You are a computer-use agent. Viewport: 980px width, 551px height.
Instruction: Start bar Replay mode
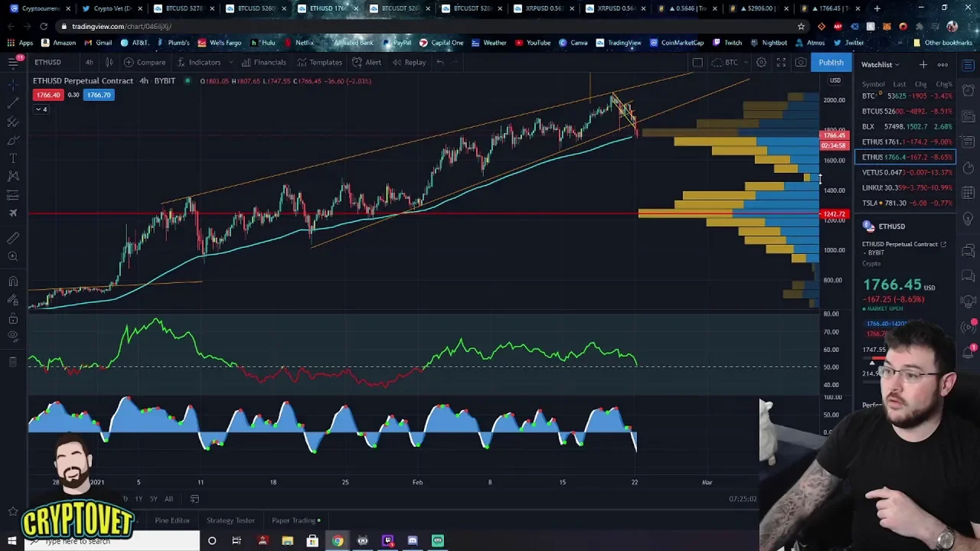click(409, 62)
